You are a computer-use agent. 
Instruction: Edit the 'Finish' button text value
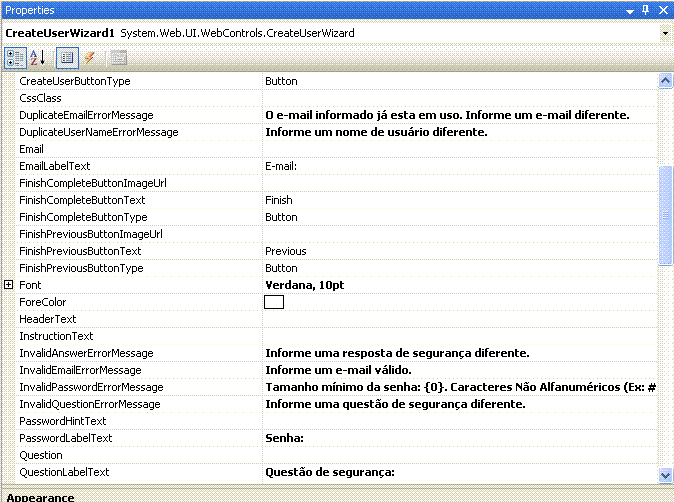460,200
